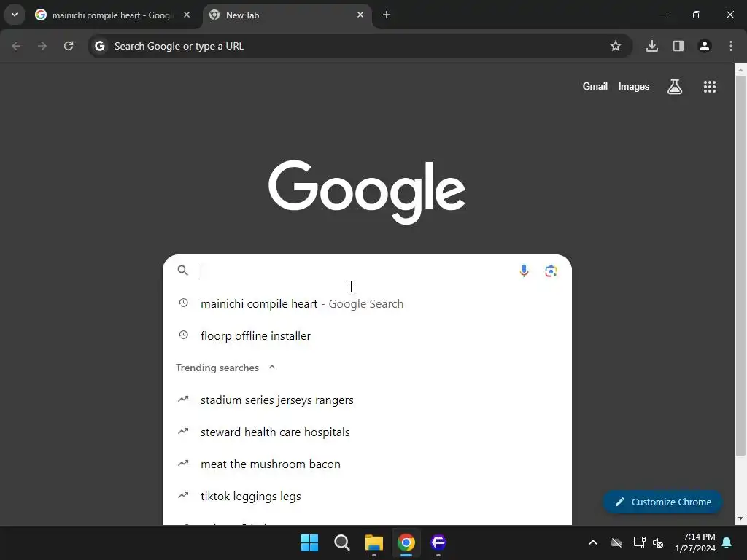Reload the current page

[x=69, y=46]
